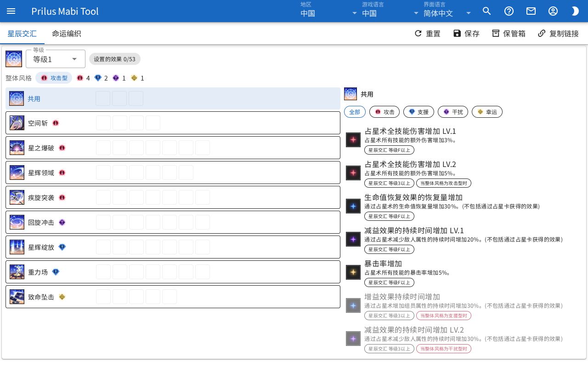This screenshot has height=368, width=588.
Task: Click the 暴击率增加 effect icon
Action: [x=353, y=272]
